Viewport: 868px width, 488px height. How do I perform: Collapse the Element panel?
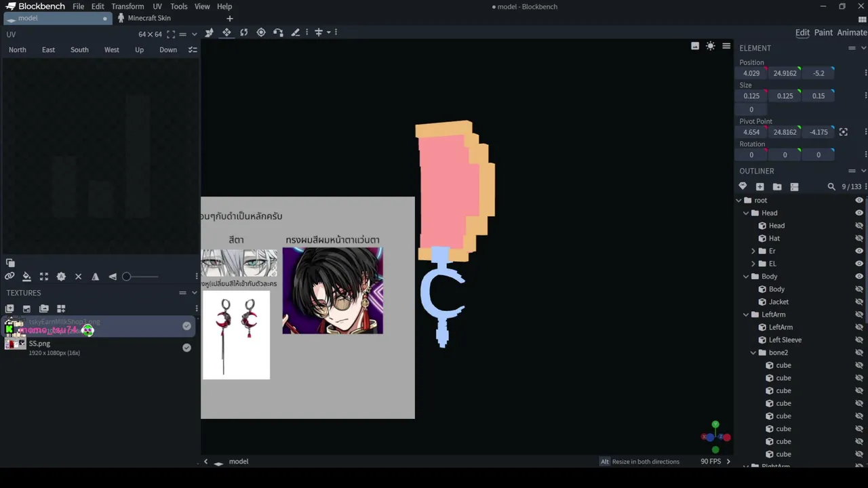(x=863, y=48)
